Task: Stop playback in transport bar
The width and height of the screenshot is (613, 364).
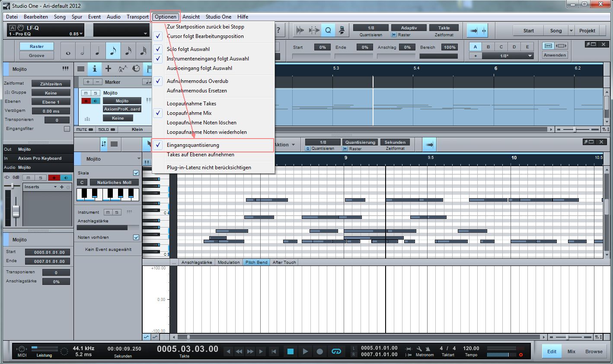Action: (x=291, y=351)
